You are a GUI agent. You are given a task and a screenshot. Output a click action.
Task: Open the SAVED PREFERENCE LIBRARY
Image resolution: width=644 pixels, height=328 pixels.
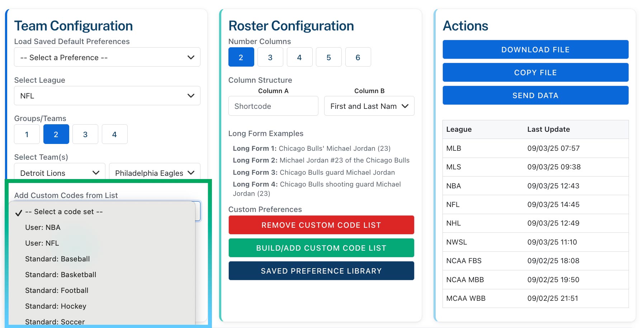[x=321, y=271]
